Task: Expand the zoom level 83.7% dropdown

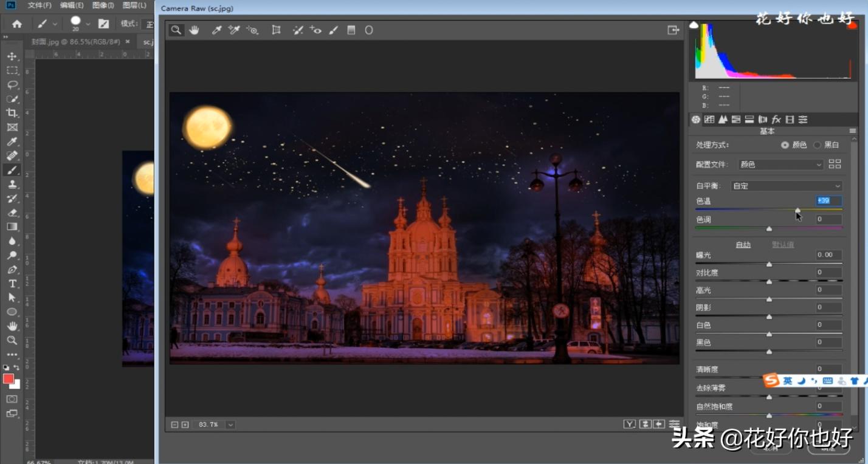Action: click(x=230, y=425)
